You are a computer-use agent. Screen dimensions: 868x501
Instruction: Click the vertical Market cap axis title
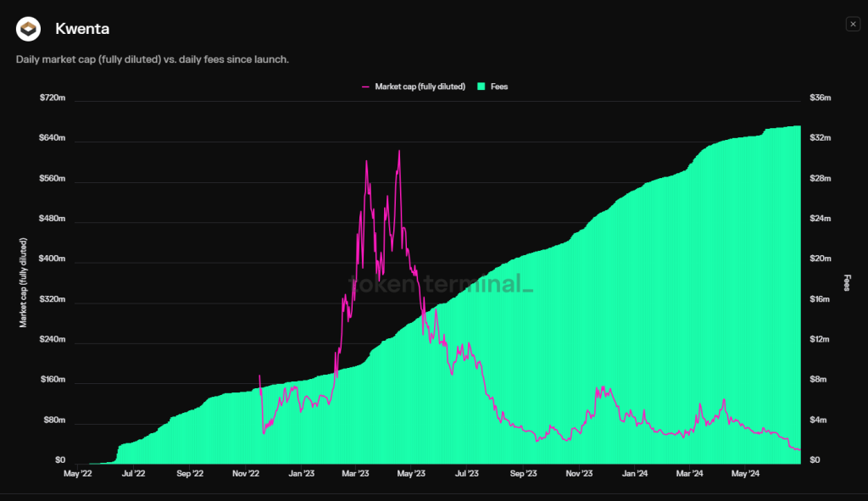[x=24, y=282]
